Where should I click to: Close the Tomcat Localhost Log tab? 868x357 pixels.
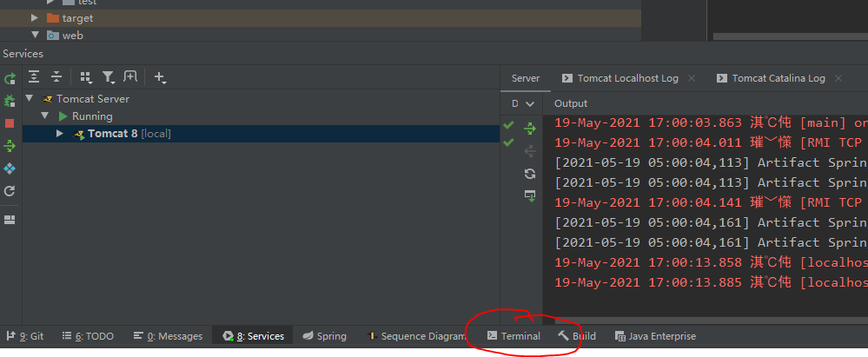click(692, 78)
